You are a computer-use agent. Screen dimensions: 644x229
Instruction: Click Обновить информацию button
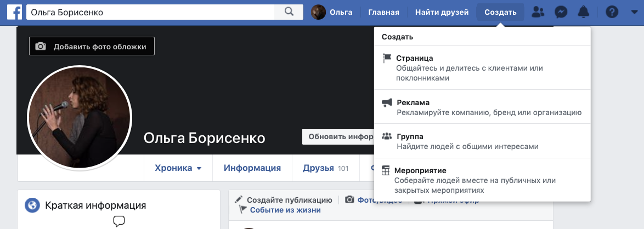(338, 136)
